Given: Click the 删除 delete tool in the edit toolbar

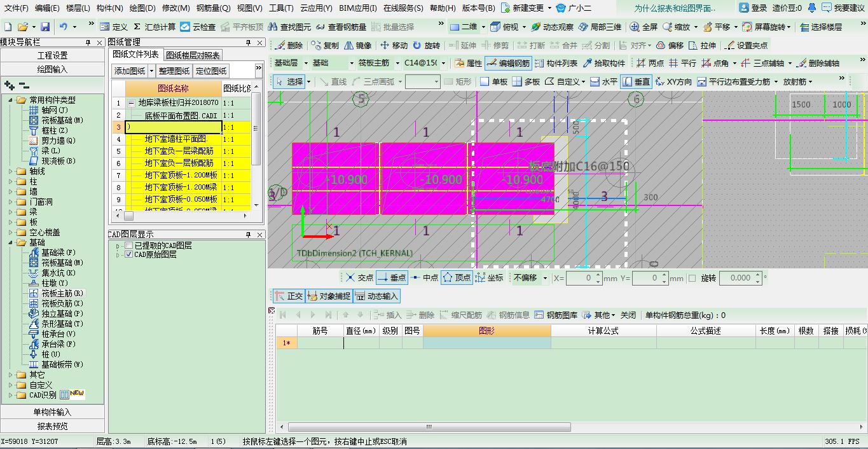Looking at the screenshot, I should click(x=289, y=46).
